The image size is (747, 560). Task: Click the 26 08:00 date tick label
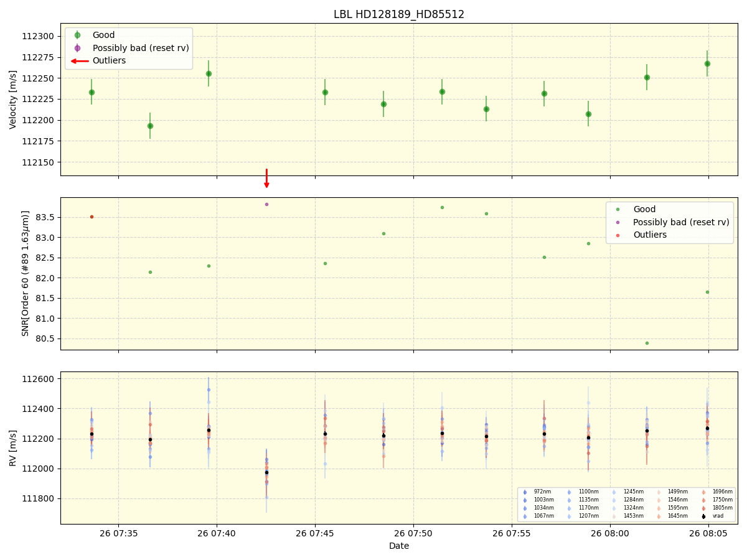point(610,533)
